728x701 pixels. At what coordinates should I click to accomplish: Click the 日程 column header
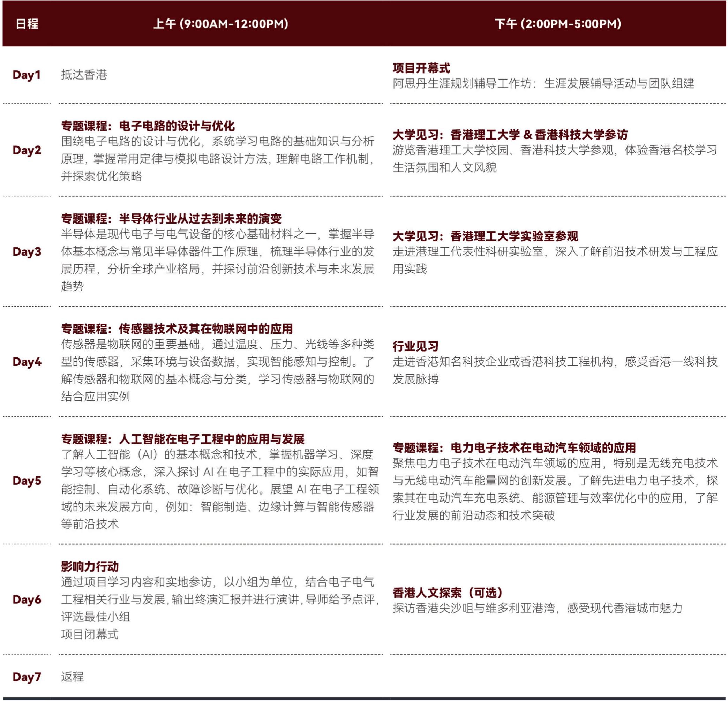coord(27,24)
